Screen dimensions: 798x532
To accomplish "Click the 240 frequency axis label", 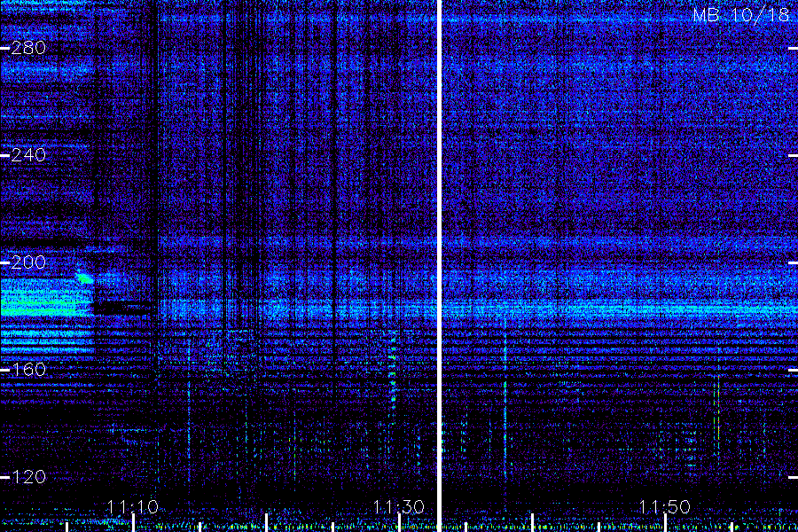I will [28, 155].
